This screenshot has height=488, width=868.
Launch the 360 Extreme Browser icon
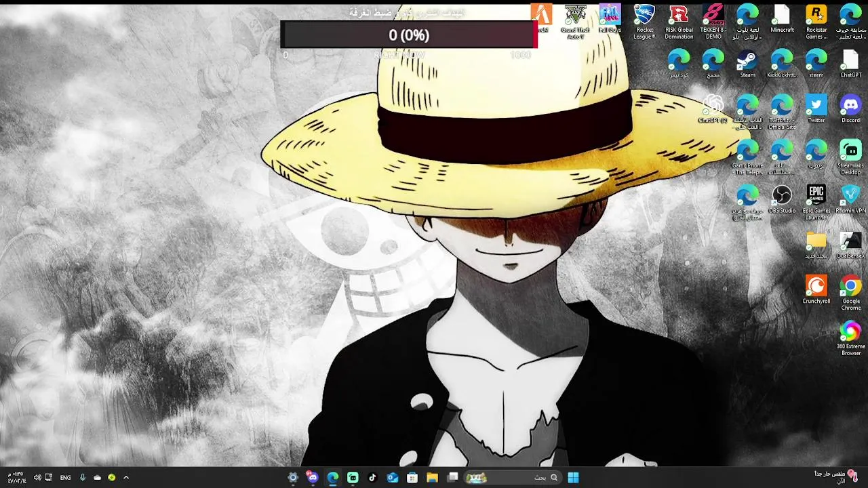point(850,338)
